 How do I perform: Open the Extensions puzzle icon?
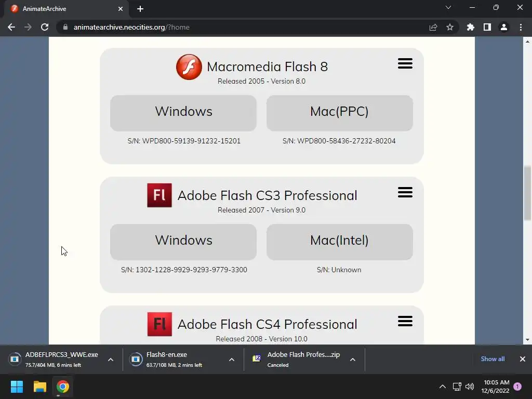click(471, 27)
